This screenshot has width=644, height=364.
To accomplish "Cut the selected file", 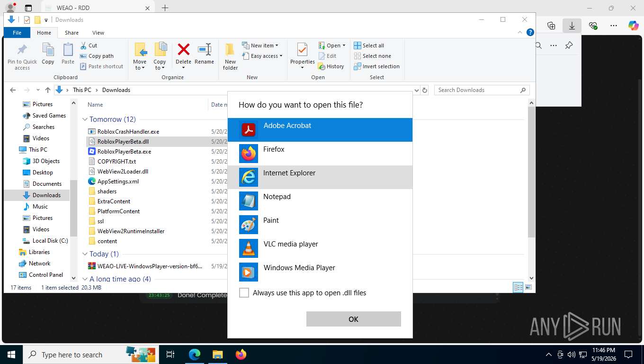I will coord(89,45).
